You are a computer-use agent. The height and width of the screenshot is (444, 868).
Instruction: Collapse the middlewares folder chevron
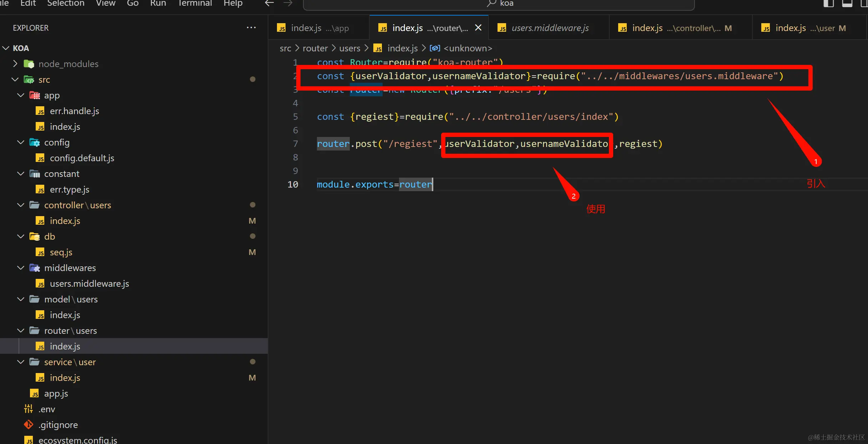(21, 268)
